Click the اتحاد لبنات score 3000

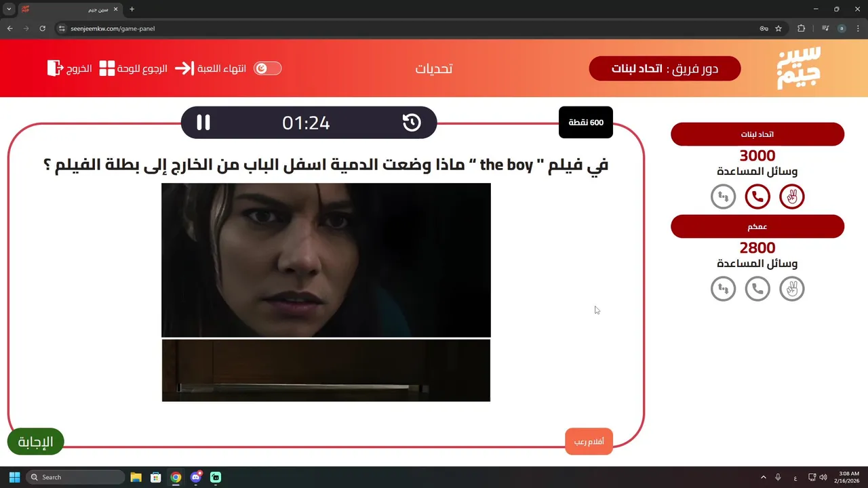click(757, 156)
